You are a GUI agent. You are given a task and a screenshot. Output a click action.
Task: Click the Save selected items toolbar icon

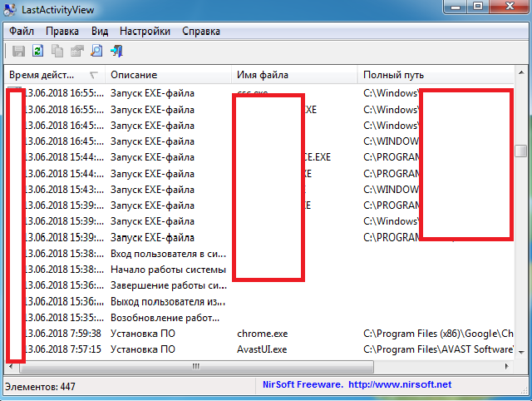coord(18,52)
